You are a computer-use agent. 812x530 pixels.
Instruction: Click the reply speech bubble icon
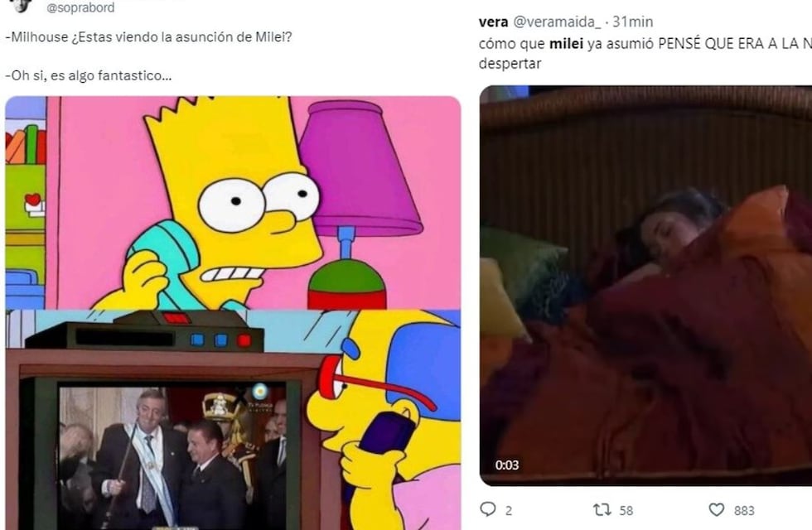pos(488,509)
